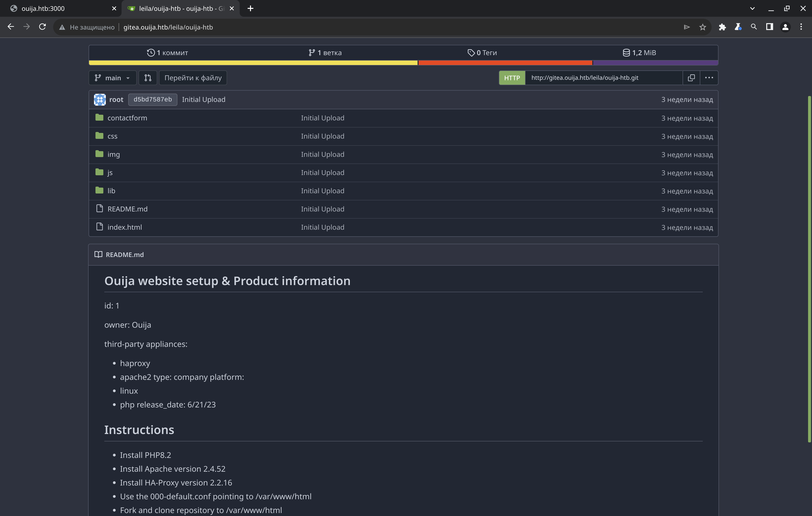Click the purple language bar segment
The height and width of the screenshot is (516, 812).
pos(655,63)
